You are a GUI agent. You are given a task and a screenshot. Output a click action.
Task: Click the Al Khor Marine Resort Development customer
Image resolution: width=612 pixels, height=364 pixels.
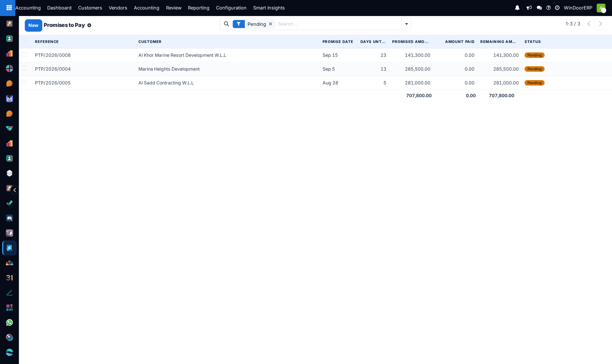pyautogui.click(x=182, y=55)
